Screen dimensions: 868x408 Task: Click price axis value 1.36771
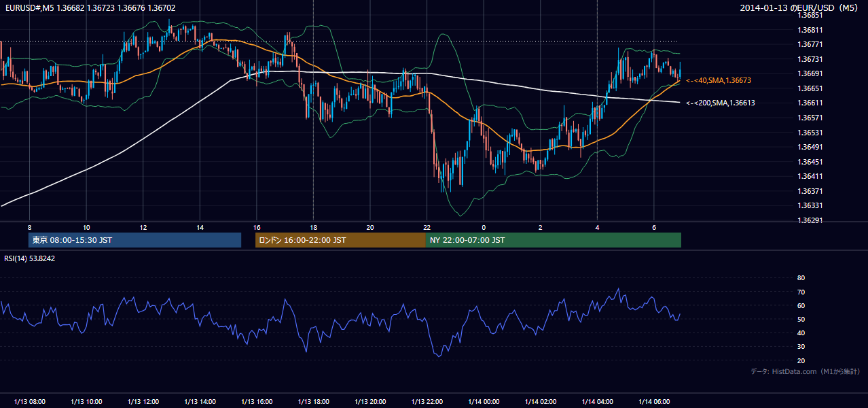pos(810,44)
